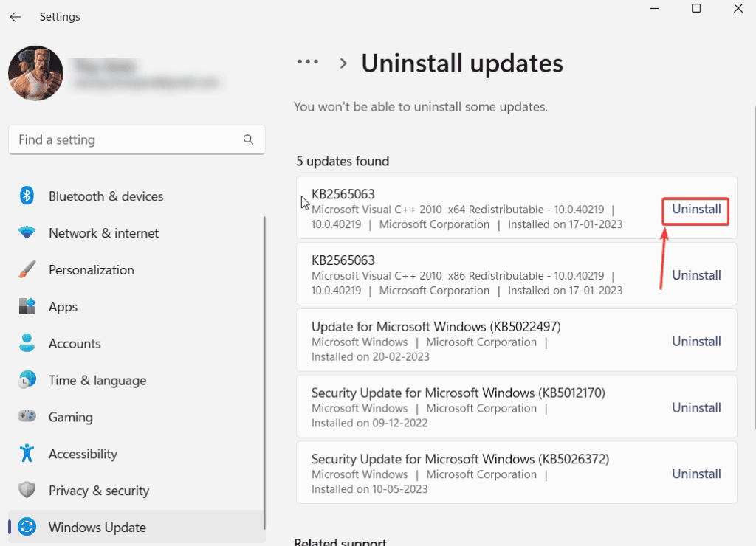Select the Bluetooth & devices icon
The height and width of the screenshot is (546, 756).
(27, 196)
